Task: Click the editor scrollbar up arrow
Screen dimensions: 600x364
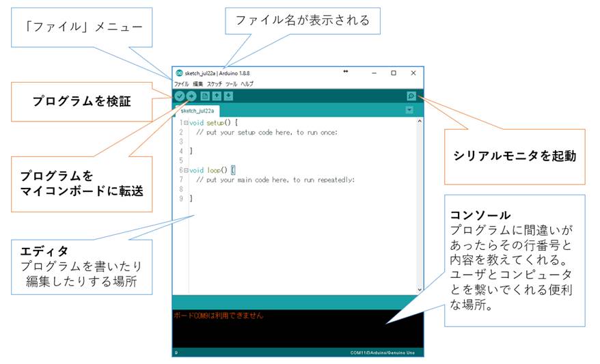Action: point(420,121)
